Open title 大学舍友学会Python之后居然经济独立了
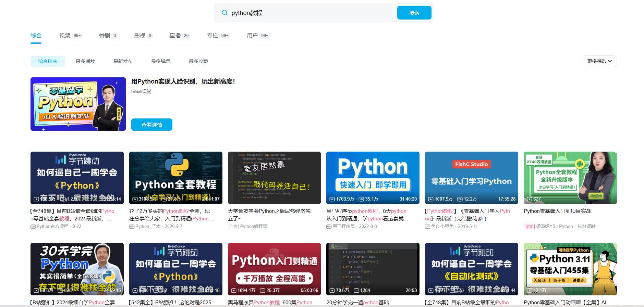Viewport: 644px width, 307px height. click(269, 215)
